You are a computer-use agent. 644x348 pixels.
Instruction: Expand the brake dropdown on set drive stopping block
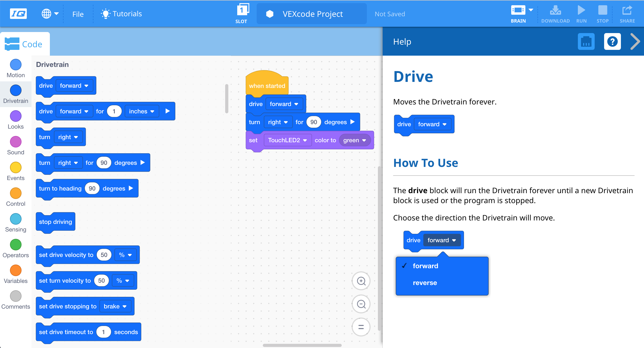pyautogui.click(x=113, y=306)
